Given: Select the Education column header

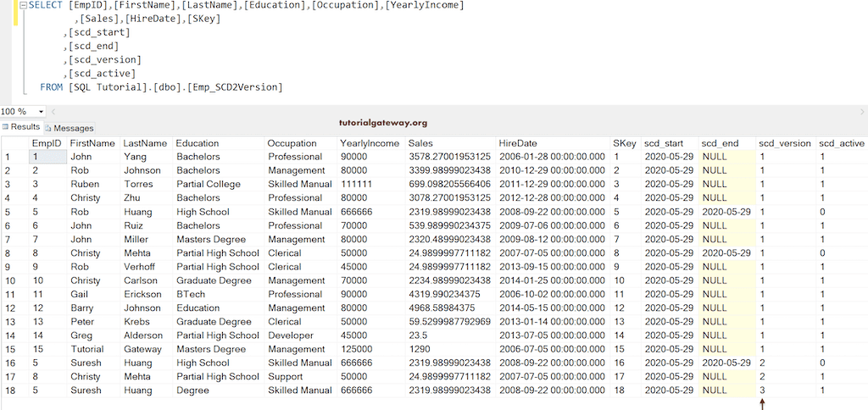Looking at the screenshot, I should point(218,143).
